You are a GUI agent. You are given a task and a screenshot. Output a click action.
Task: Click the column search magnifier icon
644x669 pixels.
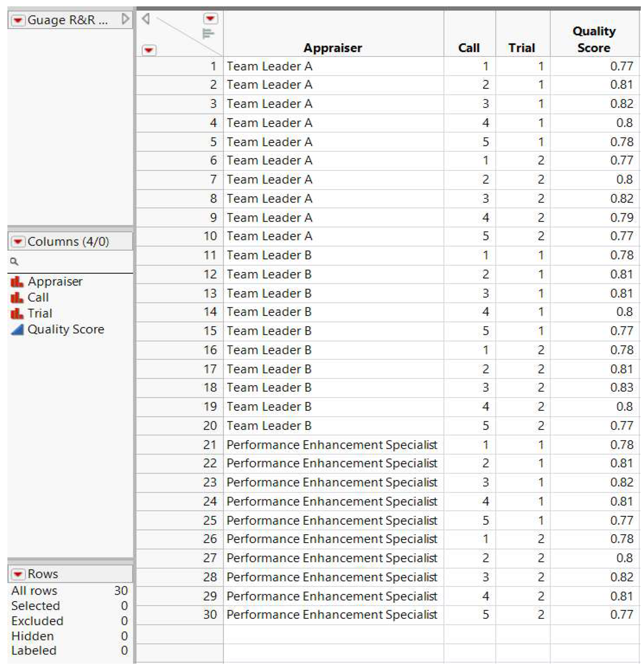point(14,261)
